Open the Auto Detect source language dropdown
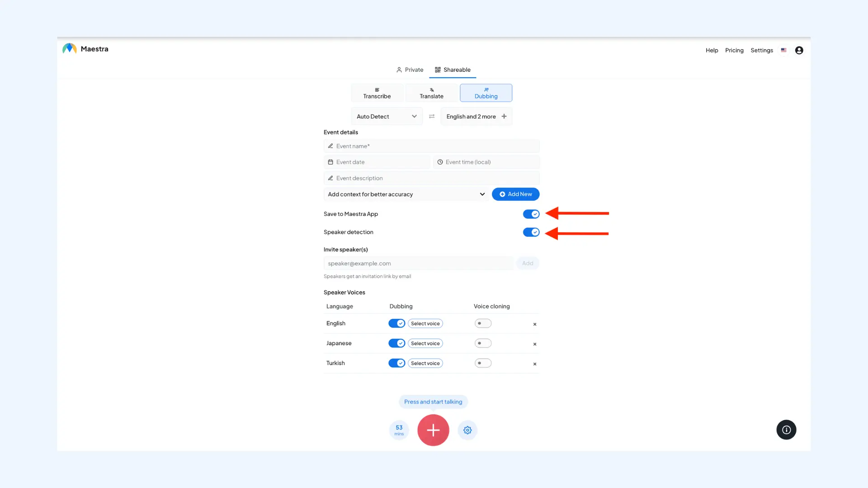868x488 pixels. coord(387,116)
